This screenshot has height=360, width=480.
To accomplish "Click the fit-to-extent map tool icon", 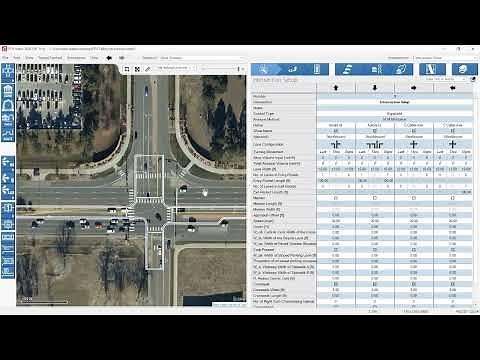I will click(137, 69).
